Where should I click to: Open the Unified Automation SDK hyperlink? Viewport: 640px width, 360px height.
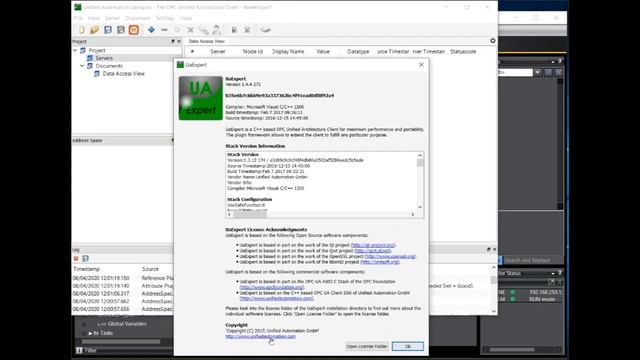[x=276, y=298]
